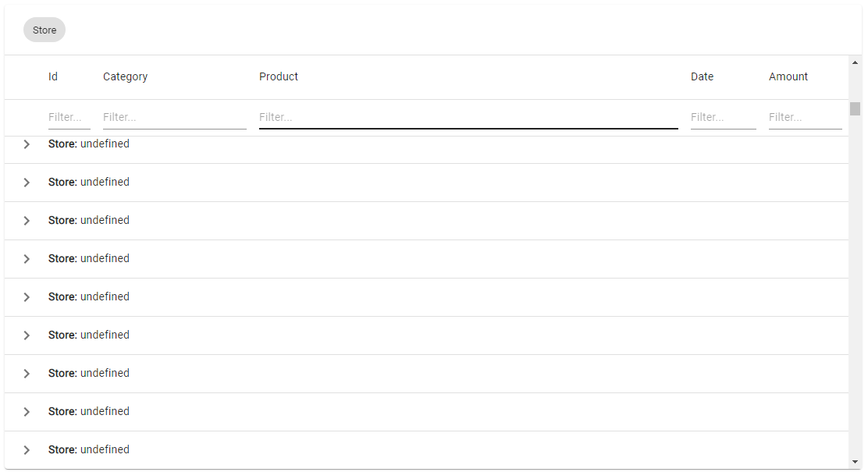Click the scrollbar down arrow
Screen dimensions: 868x472
tap(854, 462)
